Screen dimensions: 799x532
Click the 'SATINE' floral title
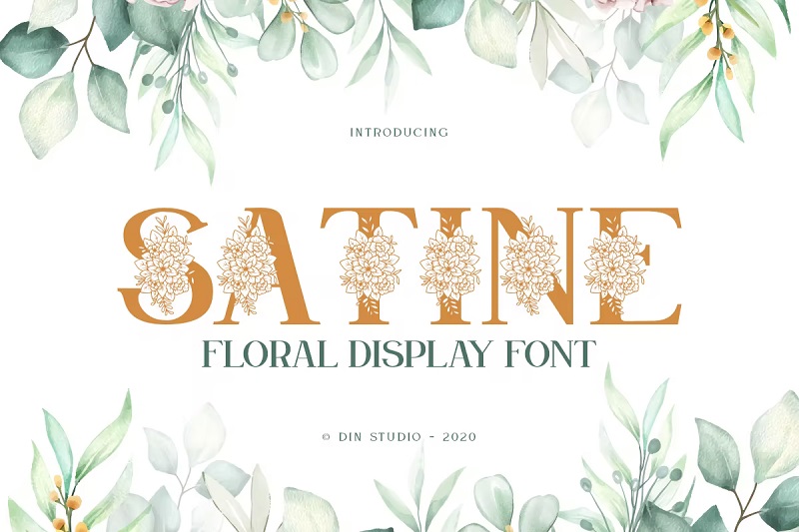(400, 266)
